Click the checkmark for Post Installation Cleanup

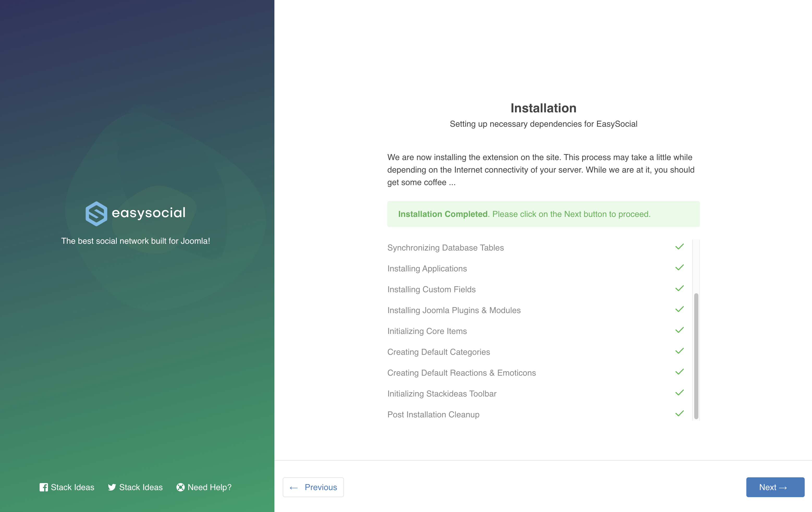679,414
